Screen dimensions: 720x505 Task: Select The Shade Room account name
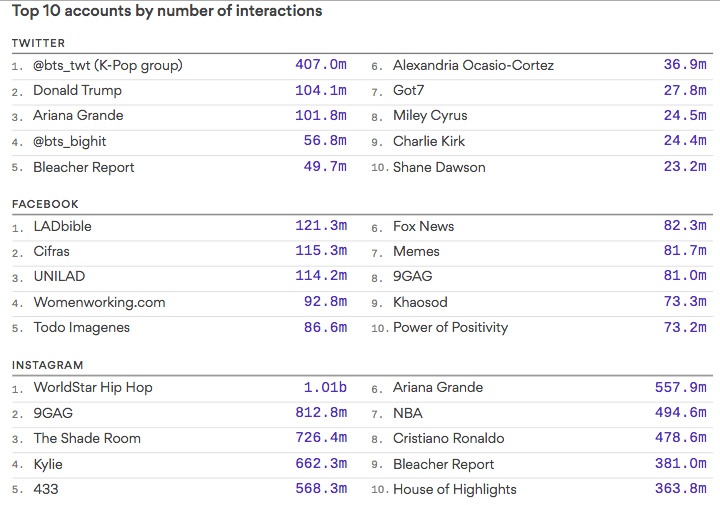coord(87,438)
